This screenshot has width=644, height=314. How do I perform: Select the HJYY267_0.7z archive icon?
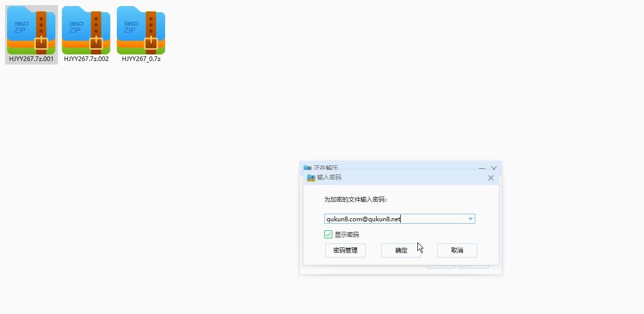(x=141, y=30)
